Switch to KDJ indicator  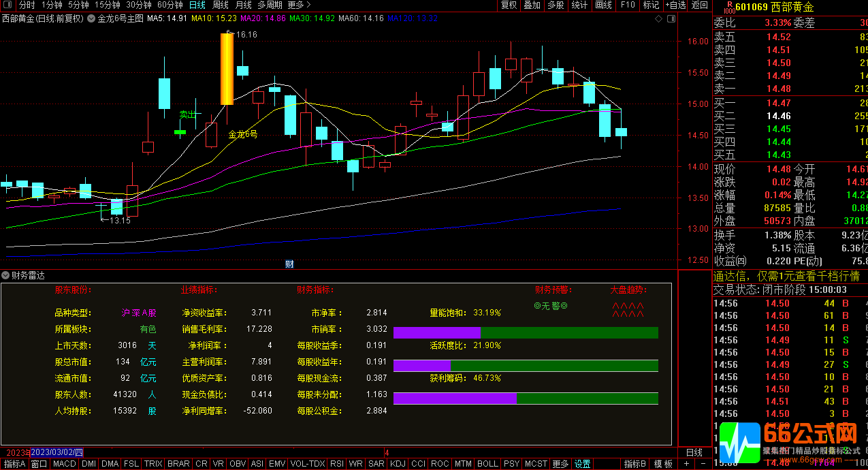(398, 464)
